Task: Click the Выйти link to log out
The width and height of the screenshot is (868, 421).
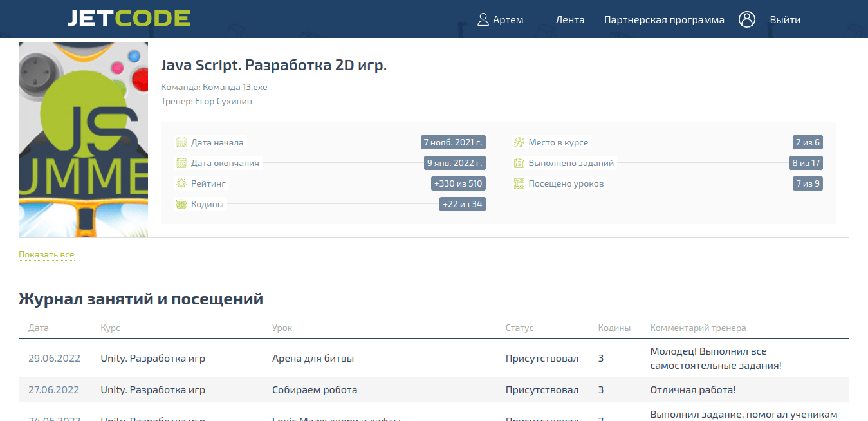Action: tap(785, 19)
